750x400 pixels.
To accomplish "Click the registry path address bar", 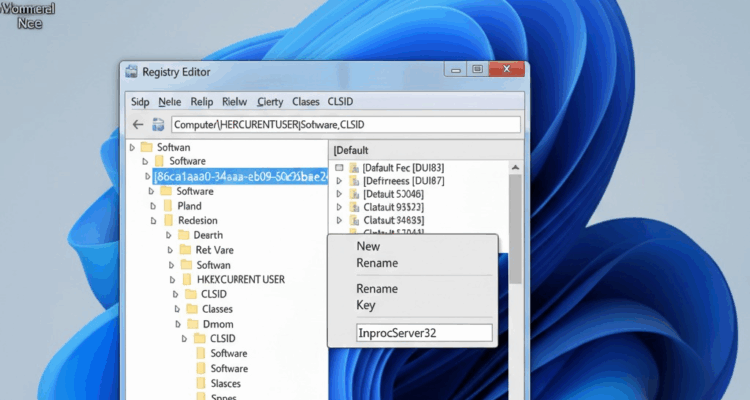I will [x=346, y=125].
